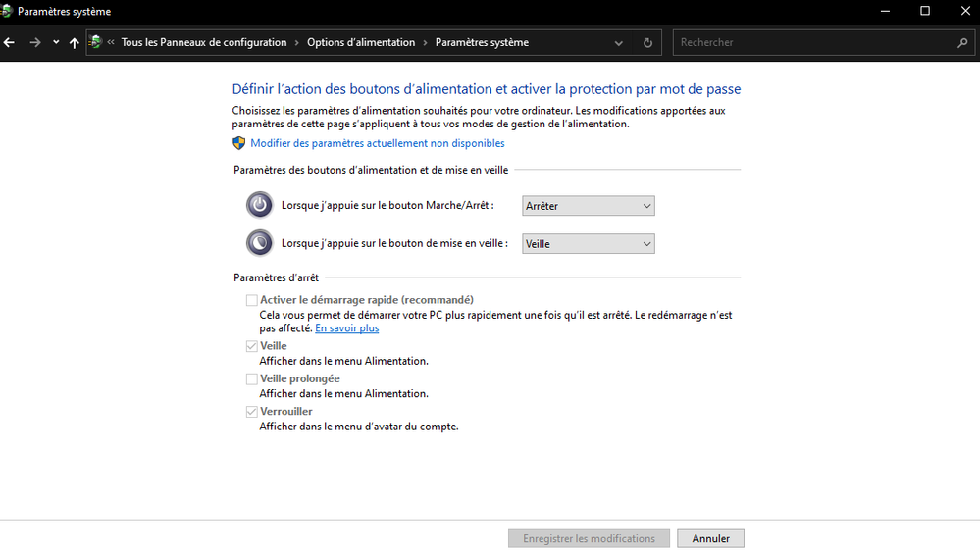Refresh the page with the refresh icon
980x553 pixels.
click(647, 43)
